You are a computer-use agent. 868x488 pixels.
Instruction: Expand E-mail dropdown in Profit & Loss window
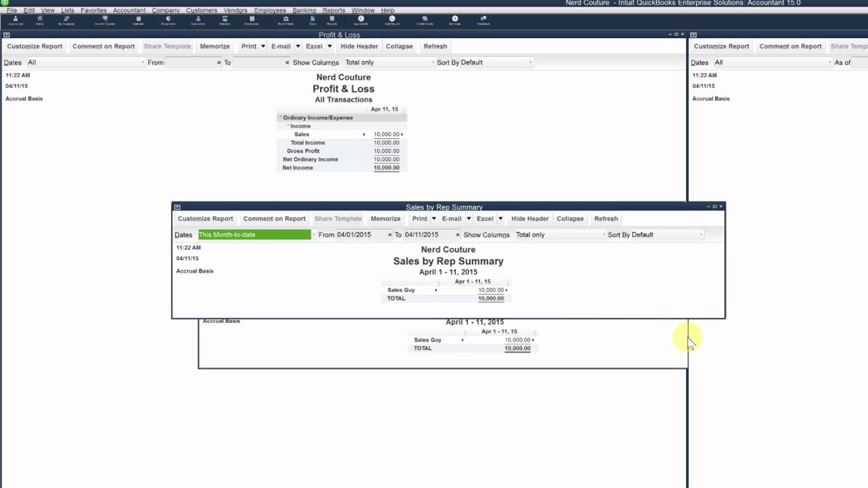[298, 47]
